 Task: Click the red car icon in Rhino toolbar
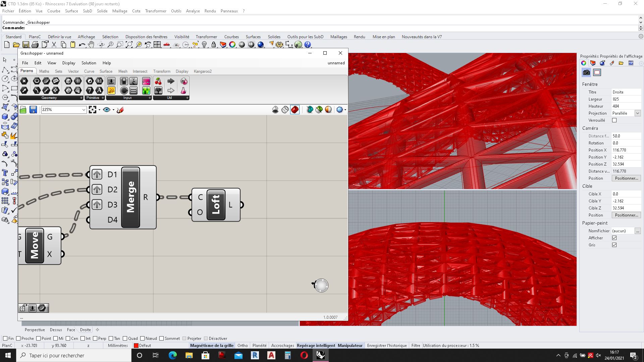(x=167, y=45)
